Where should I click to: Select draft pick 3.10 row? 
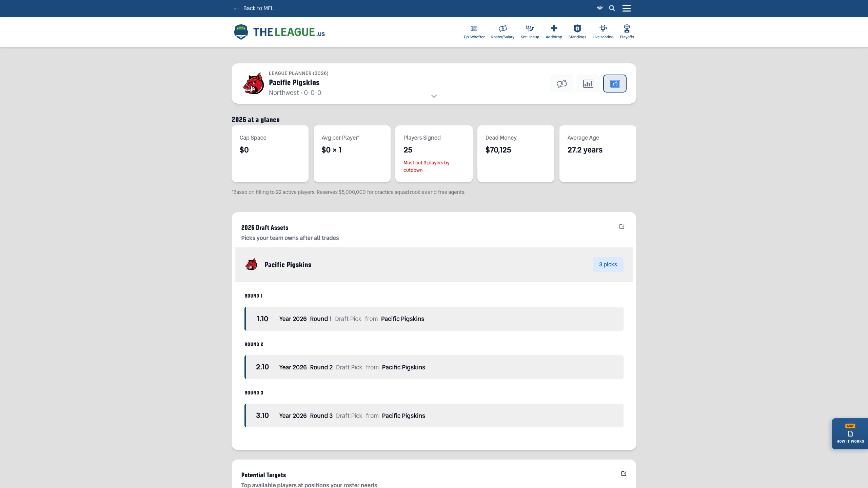[434, 415]
